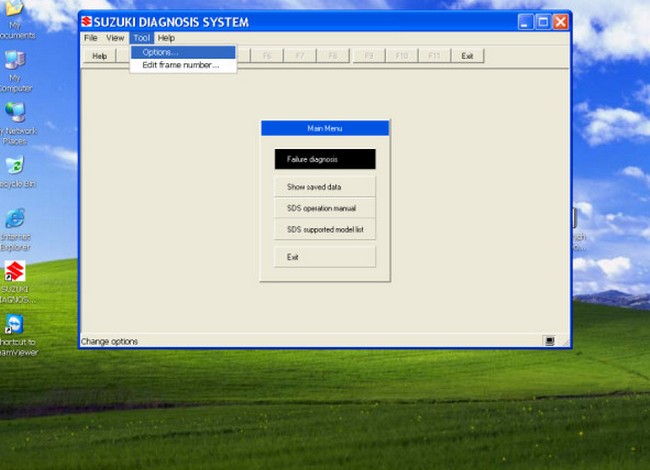
Task: Click the Suzuki logo in title bar
Action: (87, 22)
